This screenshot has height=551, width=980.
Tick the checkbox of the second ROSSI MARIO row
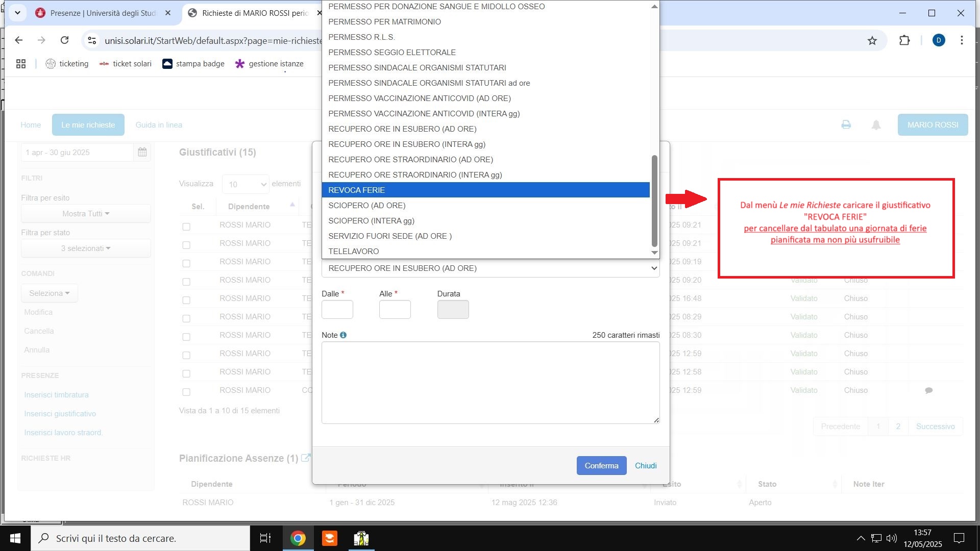click(x=186, y=245)
